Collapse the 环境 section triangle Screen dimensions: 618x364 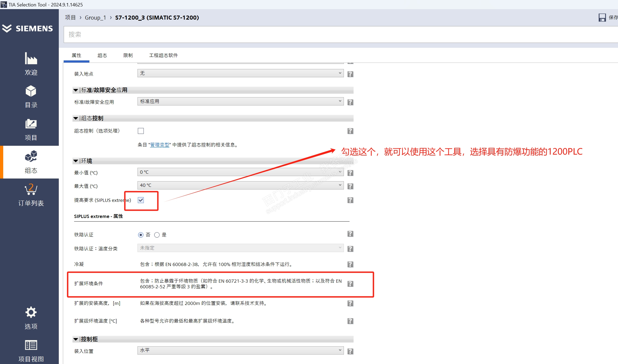click(76, 161)
